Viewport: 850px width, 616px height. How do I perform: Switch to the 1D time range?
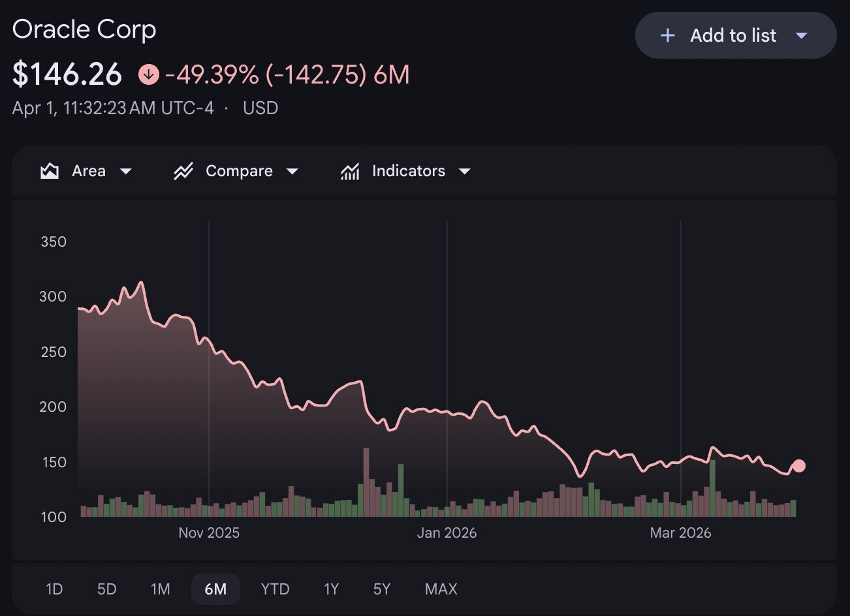(54, 589)
